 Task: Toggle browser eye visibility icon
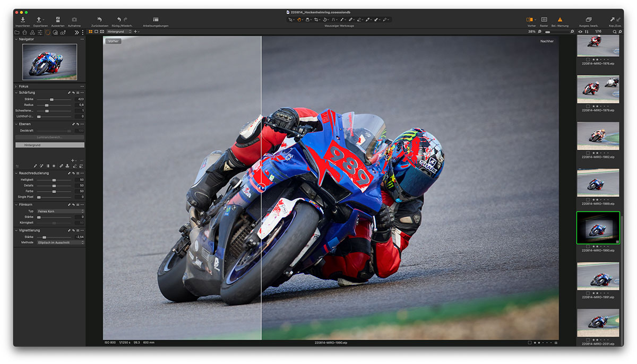point(580,32)
